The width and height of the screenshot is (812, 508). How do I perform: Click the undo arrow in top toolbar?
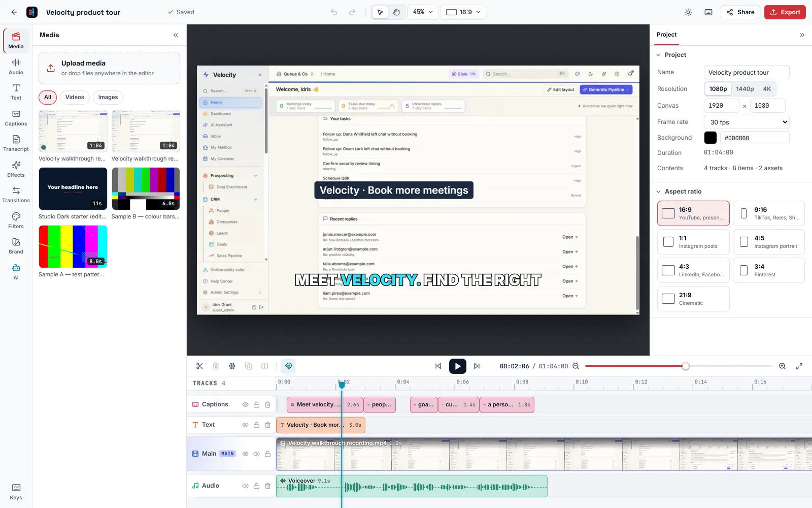tap(334, 12)
